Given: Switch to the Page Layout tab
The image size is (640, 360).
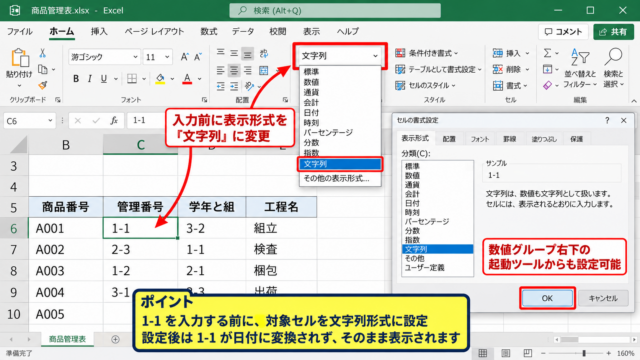Looking at the screenshot, I should pos(154,31).
